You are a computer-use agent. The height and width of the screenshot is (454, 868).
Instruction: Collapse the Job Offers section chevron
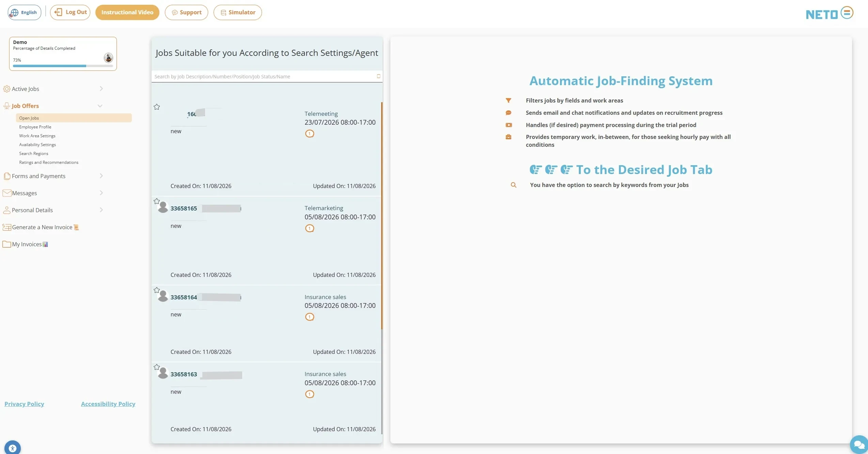100,106
